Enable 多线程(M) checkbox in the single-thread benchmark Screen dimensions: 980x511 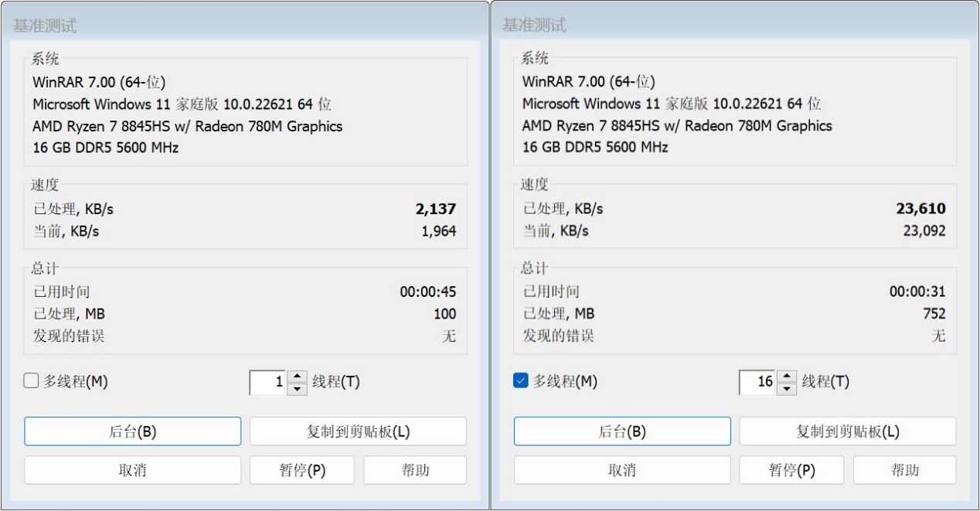[32, 381]
